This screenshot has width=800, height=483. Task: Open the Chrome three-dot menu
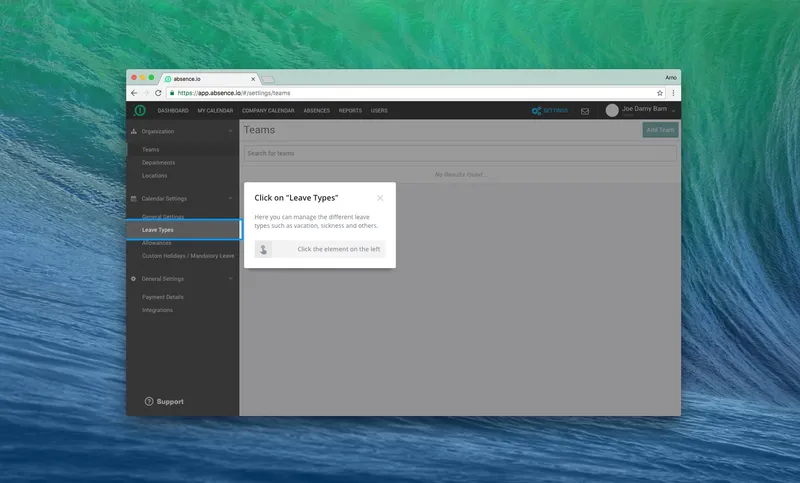[x=673, y=93]
